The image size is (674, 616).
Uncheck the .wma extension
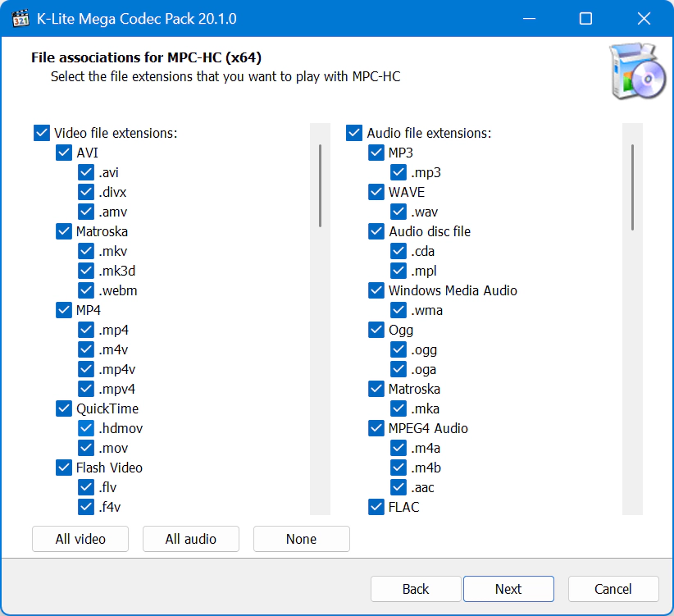(398, 310)
